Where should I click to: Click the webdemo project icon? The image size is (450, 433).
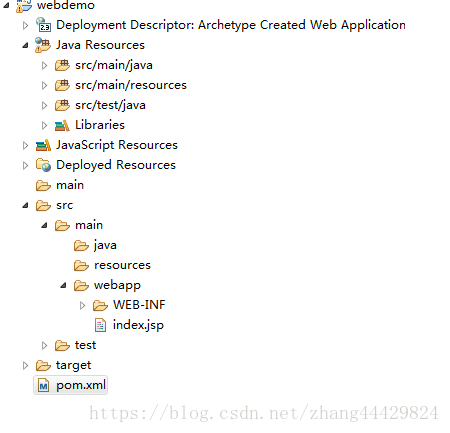tap(24, 5)
